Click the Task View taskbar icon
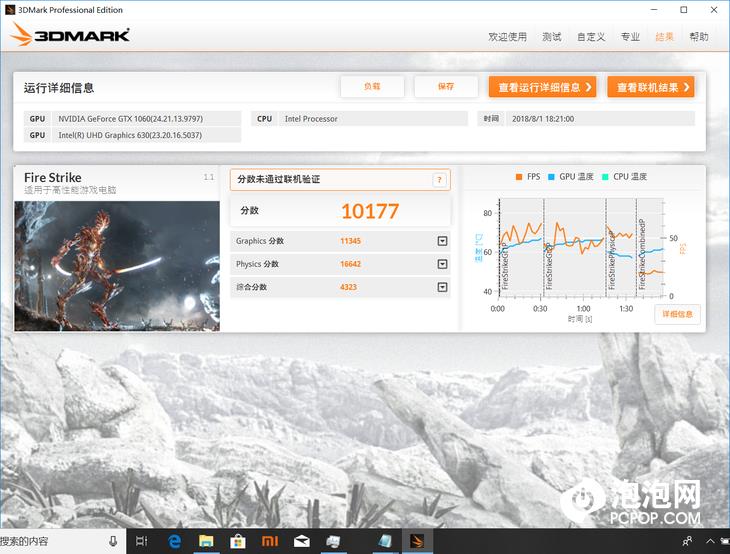 point(142,541)
